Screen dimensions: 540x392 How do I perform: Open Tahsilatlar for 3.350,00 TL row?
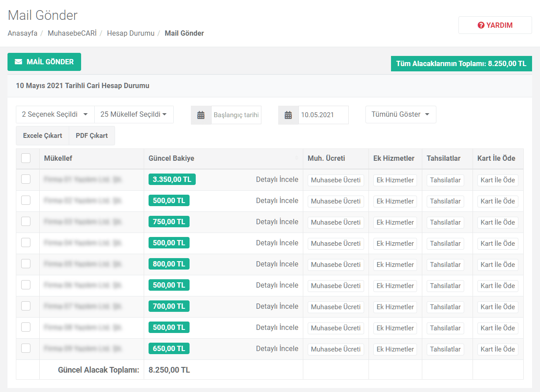tap(445, 180)
